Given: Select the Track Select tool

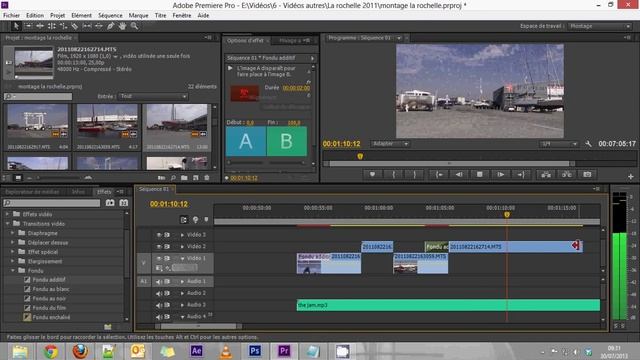Looking at the screenshot, I should (x=28, y=26).
